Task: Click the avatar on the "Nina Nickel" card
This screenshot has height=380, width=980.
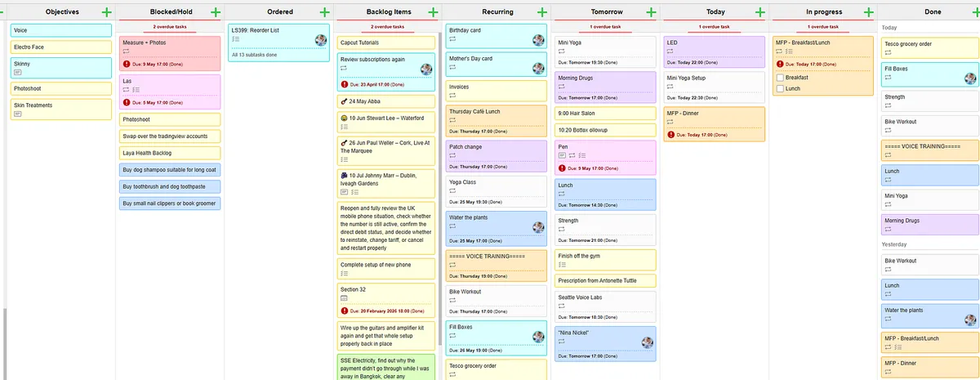Action: [648, 342]
